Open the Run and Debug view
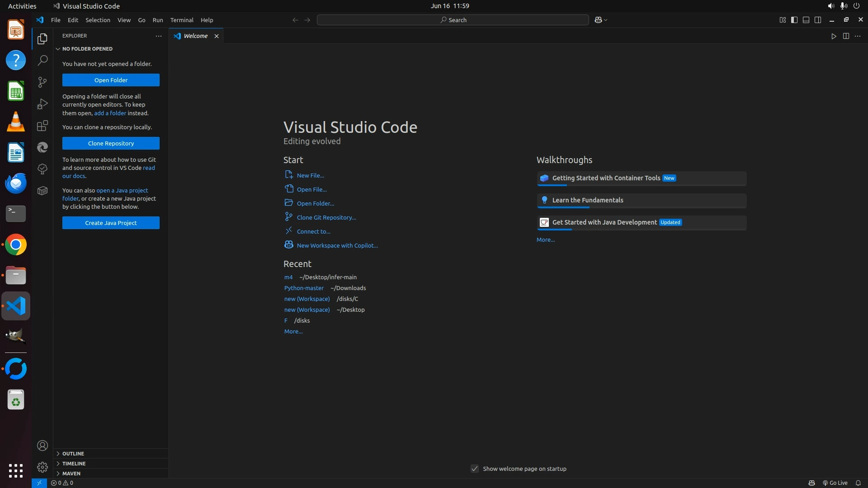Viewport: 868px width, 488px height. [x=42, y=104]
